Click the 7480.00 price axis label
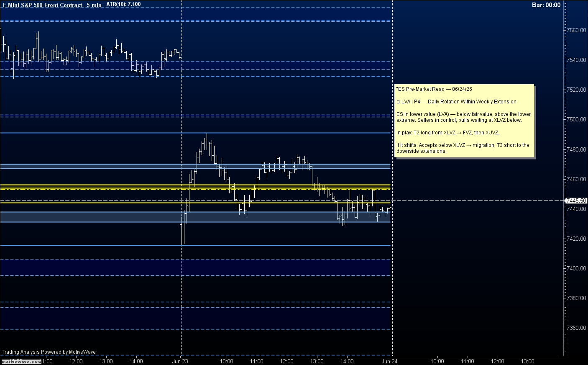Viewport: 588px width, 365px height. (576, 149)
